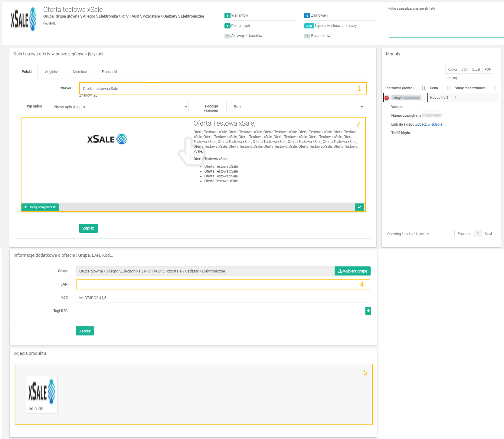Click the Cena column sort arrows
The width and height of the screenshot is (504, 439).
448,88
